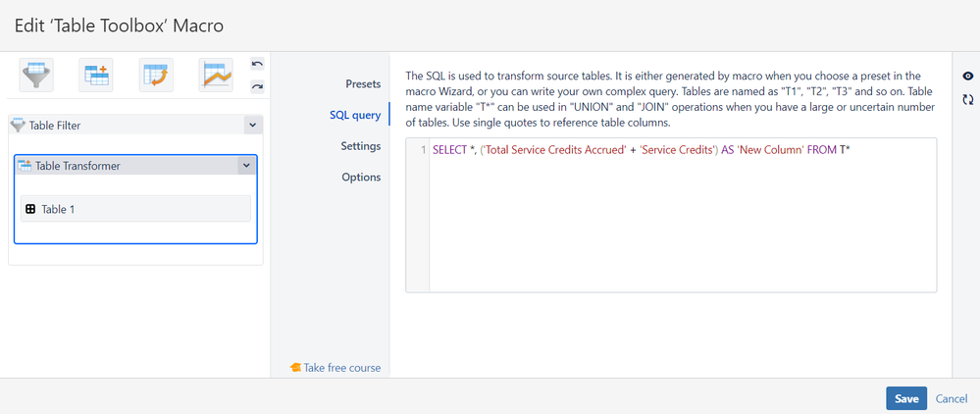Switch to the Presets tab
Viewport: 980px width, 414px height.
[363, 83]
